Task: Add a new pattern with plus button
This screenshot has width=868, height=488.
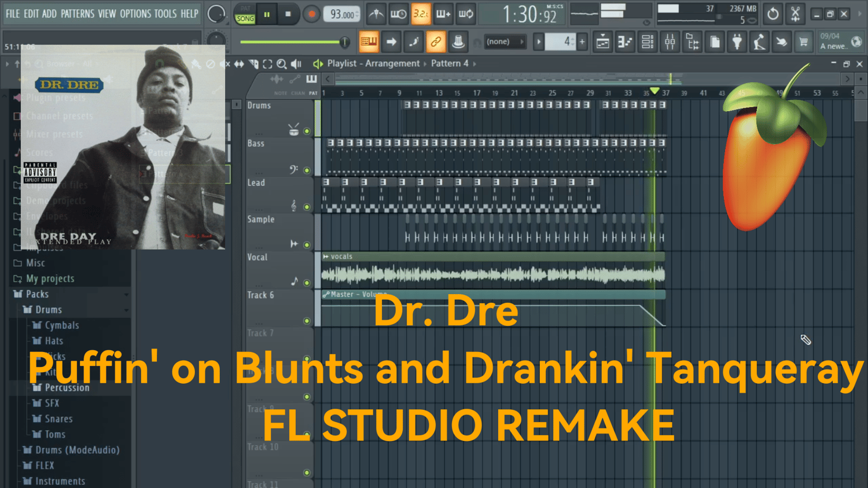Action: pos(582,42)
